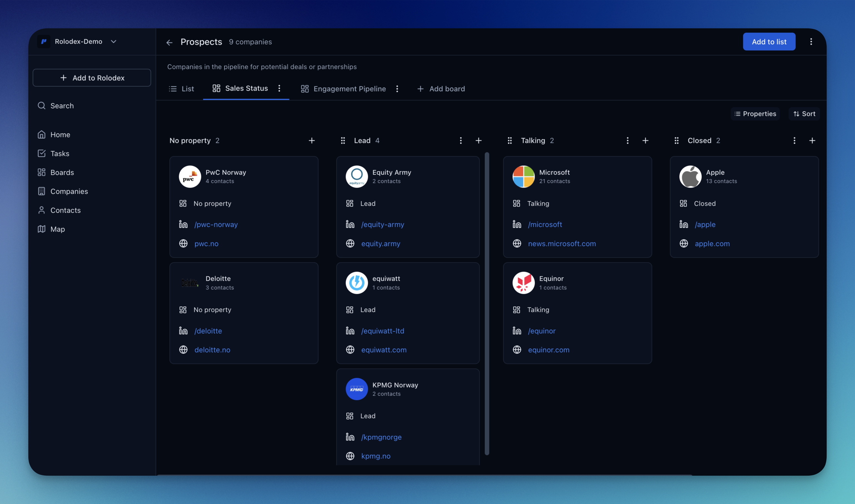This screenshot has height=504, width=855.
Task: Open three-dot menu of Lead column
Action: 461,141
